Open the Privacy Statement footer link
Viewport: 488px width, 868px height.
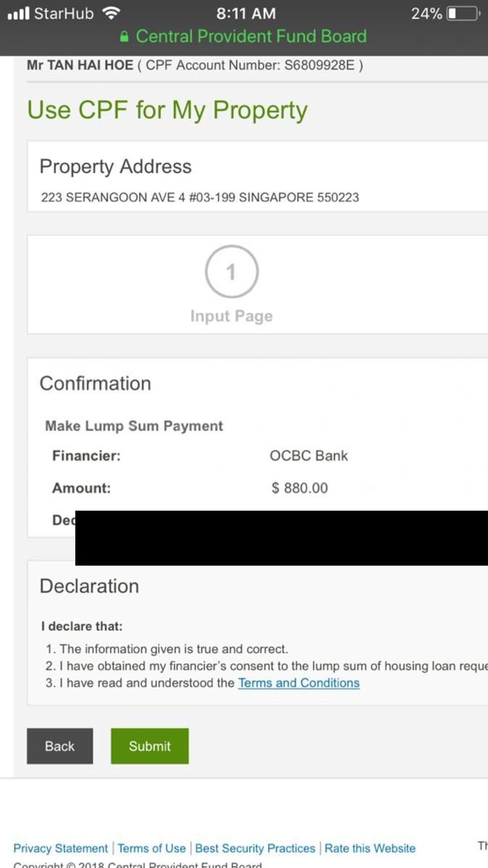tap(61, 848)
